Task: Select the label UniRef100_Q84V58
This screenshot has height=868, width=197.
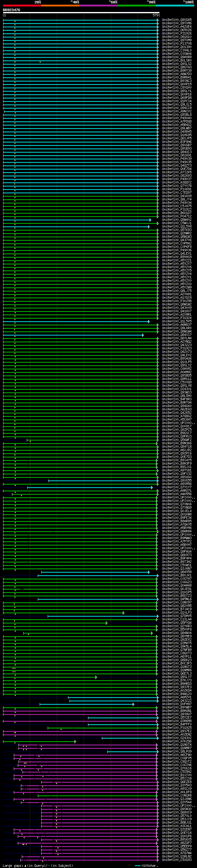Action: point(177,572)
